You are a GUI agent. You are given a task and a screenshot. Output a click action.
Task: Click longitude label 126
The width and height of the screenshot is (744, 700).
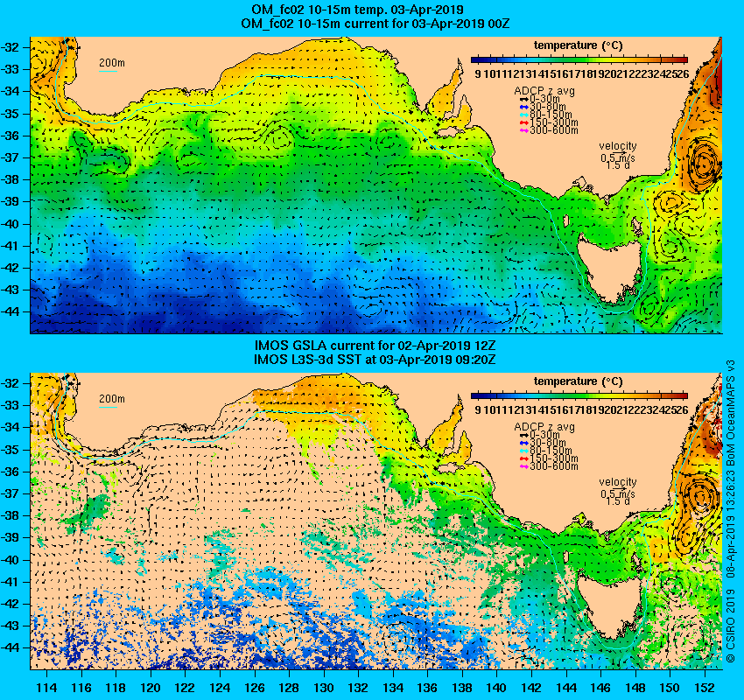tap(255, 688)
